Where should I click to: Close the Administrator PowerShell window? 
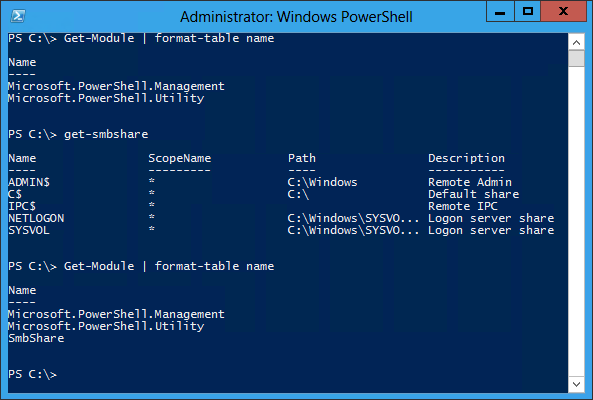pos(563,12)
